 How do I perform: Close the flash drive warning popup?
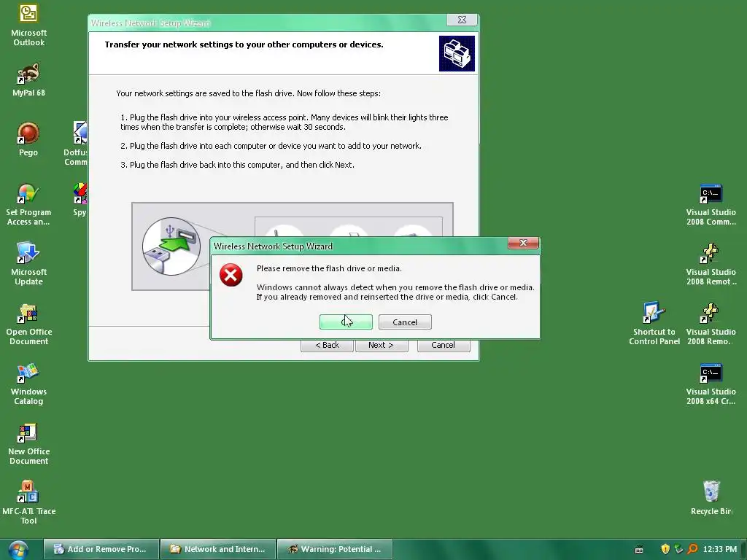523,243
